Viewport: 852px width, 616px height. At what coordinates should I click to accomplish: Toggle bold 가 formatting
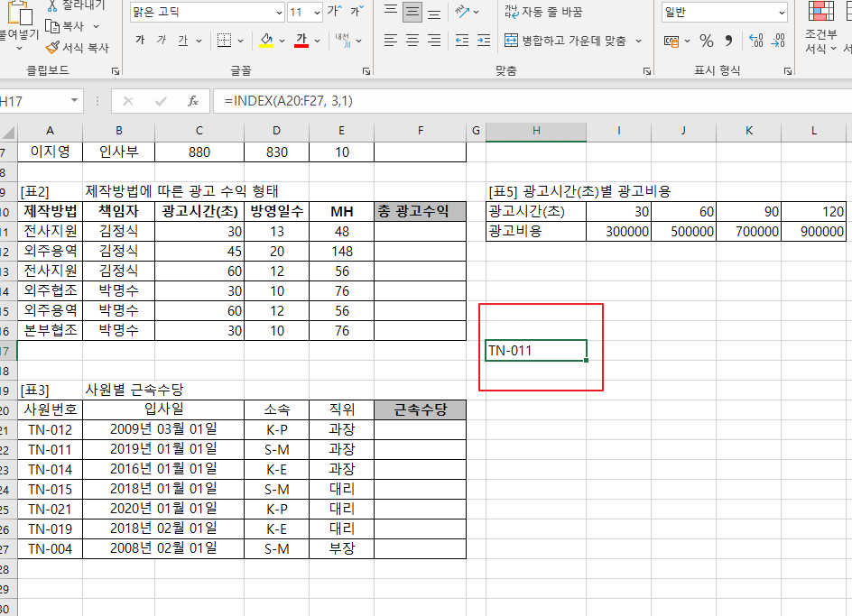(x=140, y=41)
